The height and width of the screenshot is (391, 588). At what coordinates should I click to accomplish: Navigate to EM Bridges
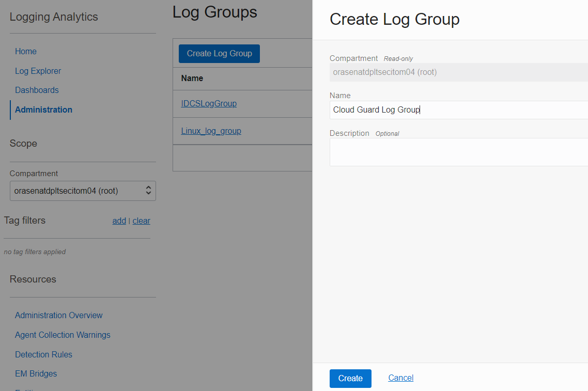36,373
